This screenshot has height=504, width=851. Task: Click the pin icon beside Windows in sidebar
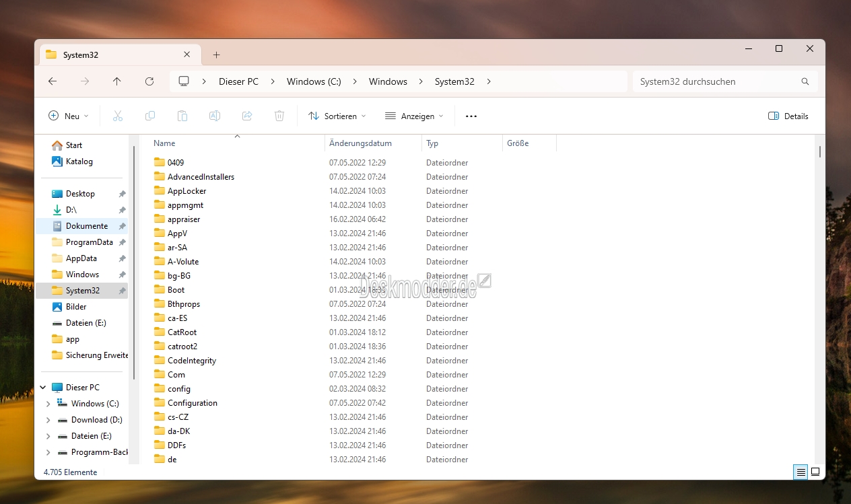(x=122, y=275)
